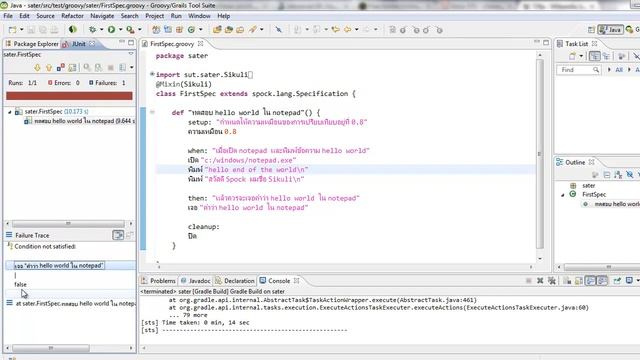Click the New file toolbar icon
Image resolution: width=640 pixels, height=360 pixels.
pyautogui.click(x=13, y=30)
